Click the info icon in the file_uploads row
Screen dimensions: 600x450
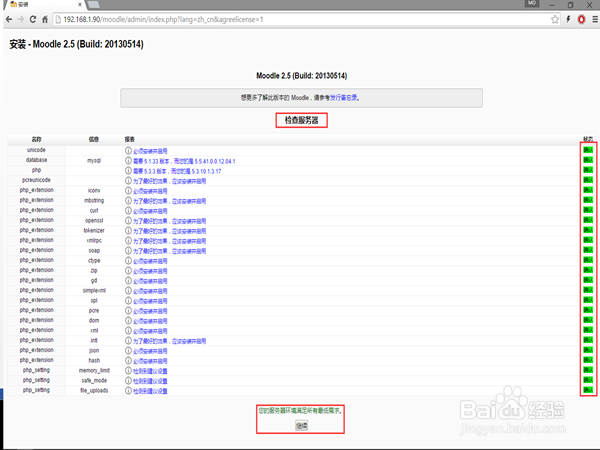pyautogui.click(x=129, y=391)
